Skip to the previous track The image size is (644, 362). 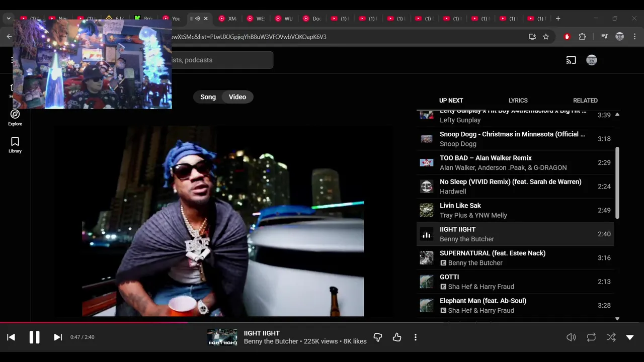(x=11, y=337)
